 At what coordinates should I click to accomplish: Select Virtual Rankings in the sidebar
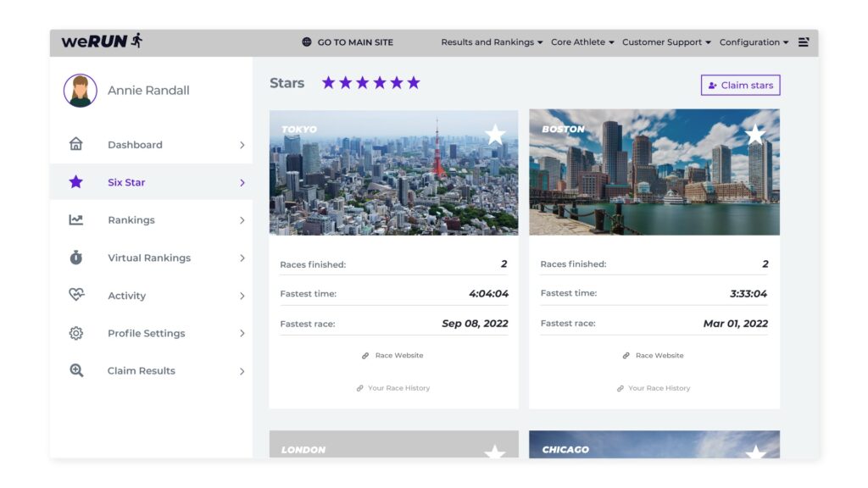tap(151, 258)
